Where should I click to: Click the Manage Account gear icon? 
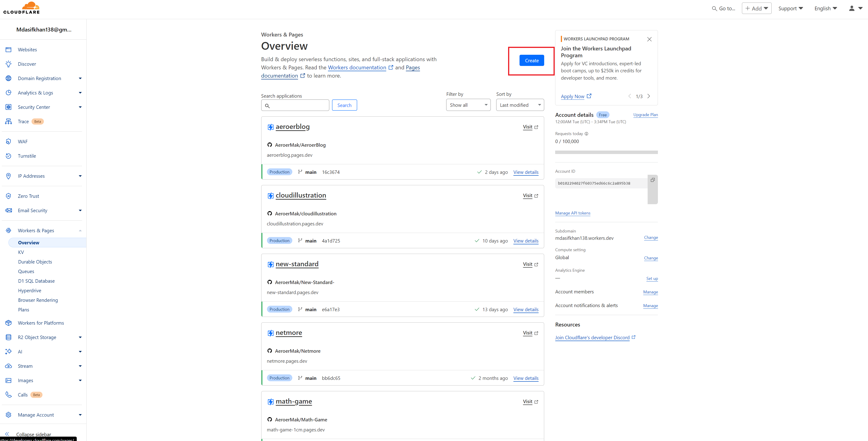(8, 415)
